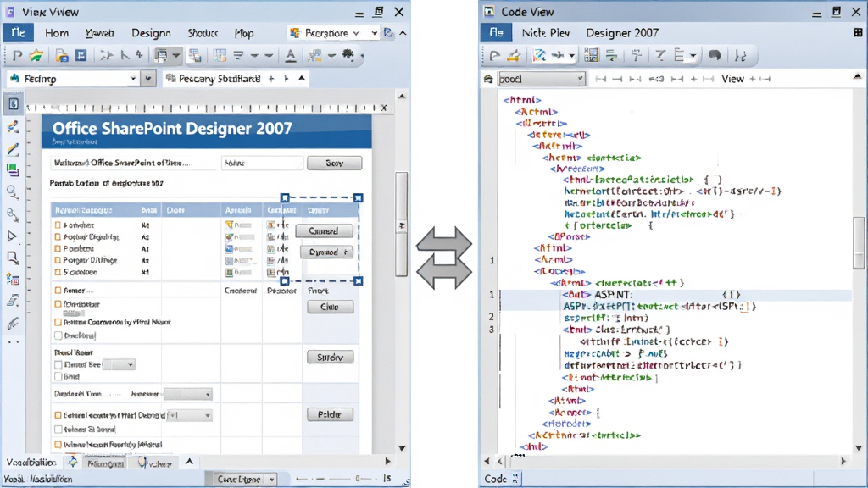Image resolution: width=868 pixels, height=488 pixels.
Task: Click the blue refresh icon beside Recratiore dropdown
Action: click(x=388, y=33)
